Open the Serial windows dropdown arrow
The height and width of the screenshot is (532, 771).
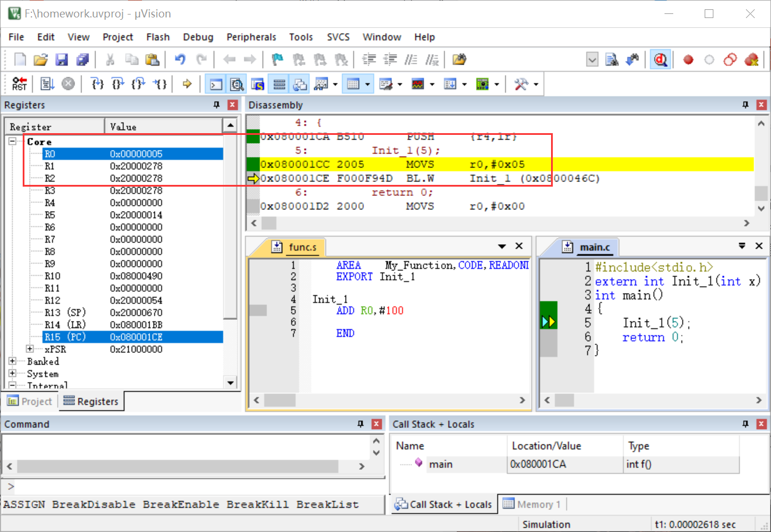coord(400,84)
